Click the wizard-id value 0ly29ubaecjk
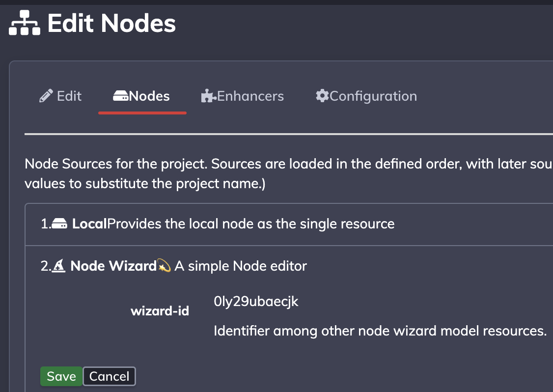Screen dimensions: 553x392 (x=256, y=301)
